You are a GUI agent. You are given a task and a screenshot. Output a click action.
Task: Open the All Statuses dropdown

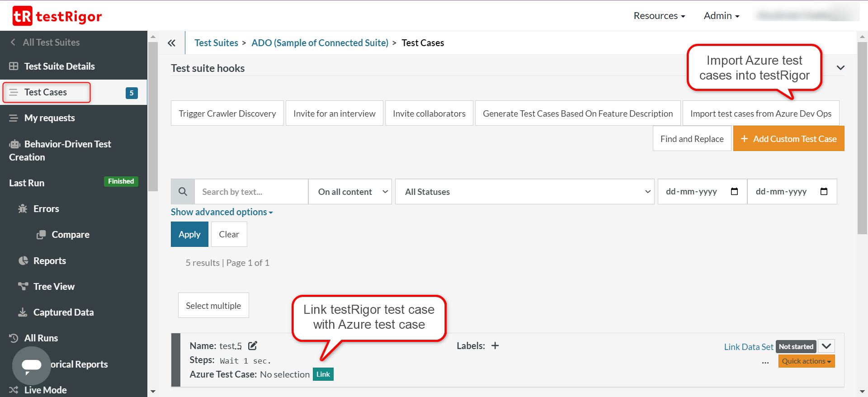pyautogui.click(x=524, y=192)
